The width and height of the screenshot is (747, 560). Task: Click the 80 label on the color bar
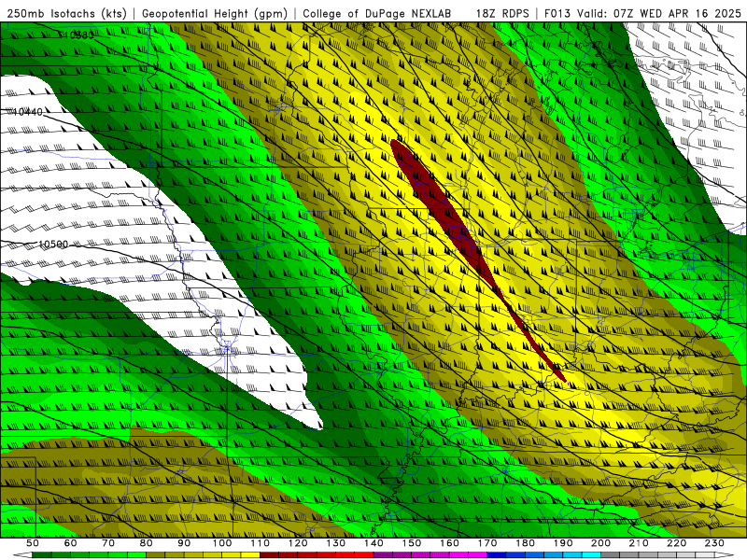(x=147, y=543)
